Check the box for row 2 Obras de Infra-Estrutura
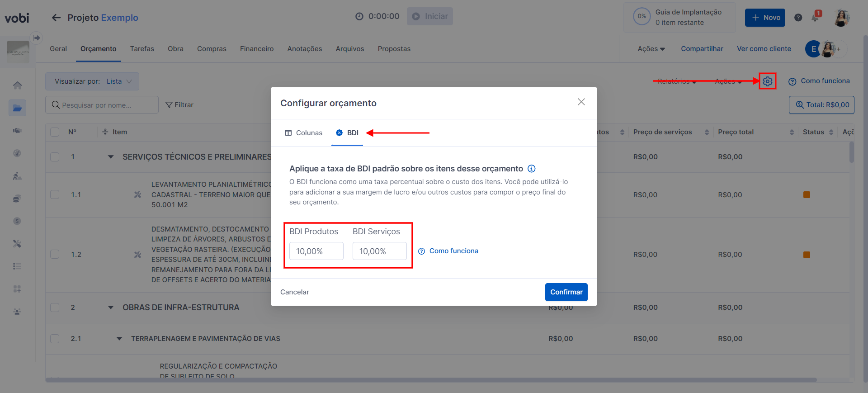This screenshot has width=868, height=393. tap(55, 308)
